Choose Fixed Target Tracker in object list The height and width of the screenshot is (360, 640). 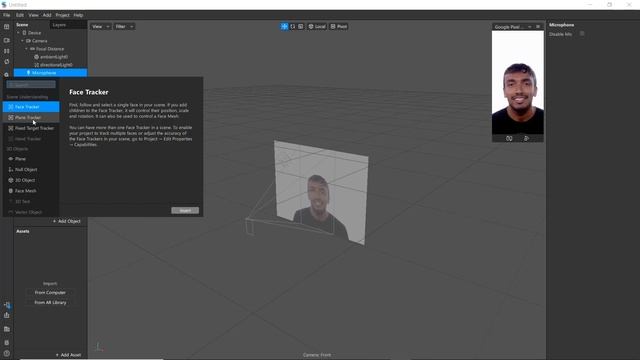(x=31, y=128)
